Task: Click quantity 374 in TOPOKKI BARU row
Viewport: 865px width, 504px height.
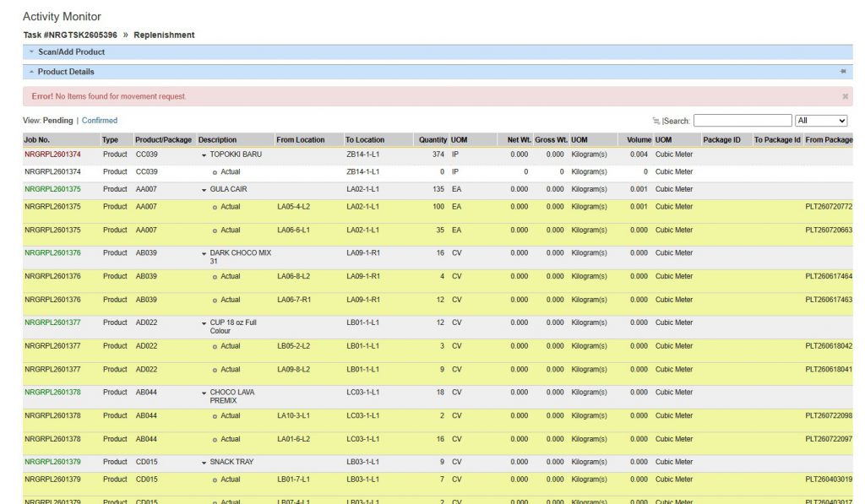Action: [x=438, y=154]
